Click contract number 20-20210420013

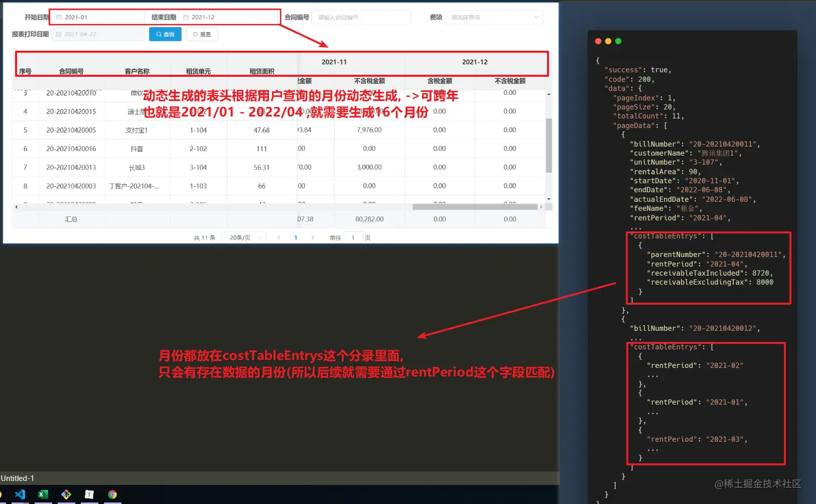(71, 167)
